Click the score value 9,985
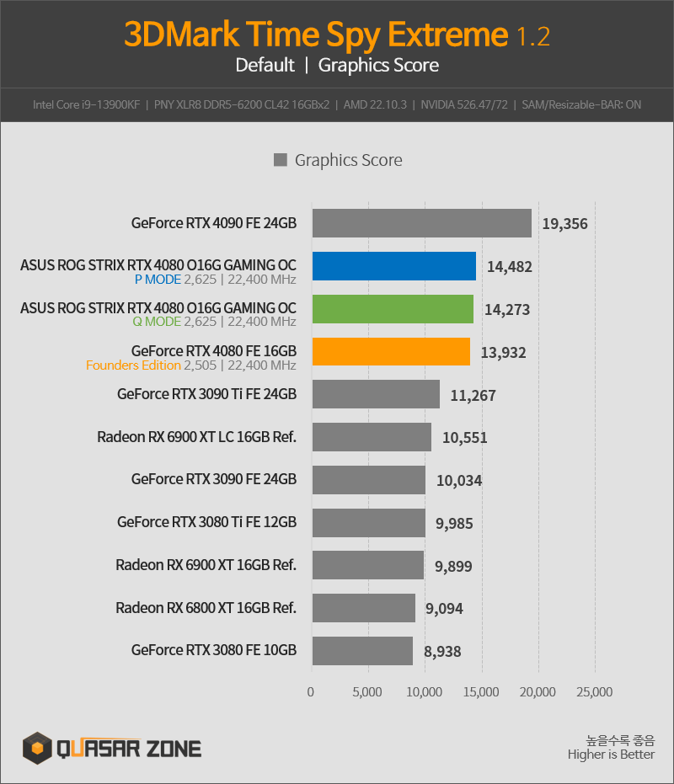The width and height of the screenshot is (674, 784). 454,524
